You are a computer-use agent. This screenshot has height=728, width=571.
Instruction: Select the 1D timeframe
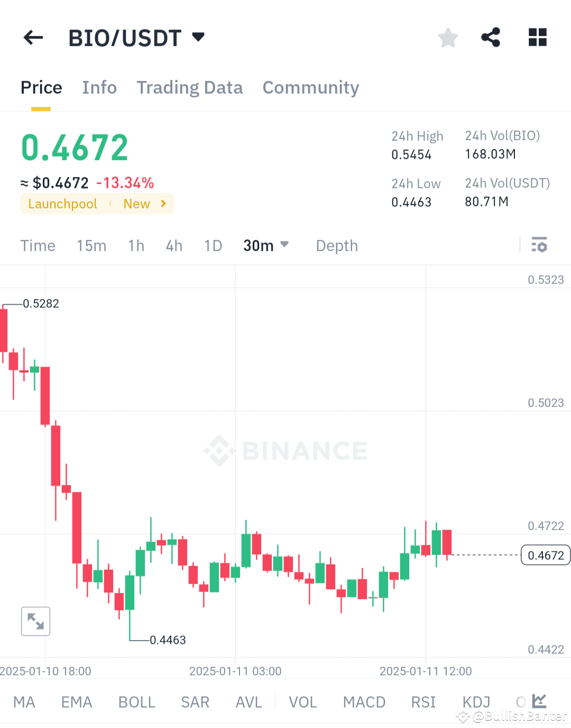tap(213, 245)
